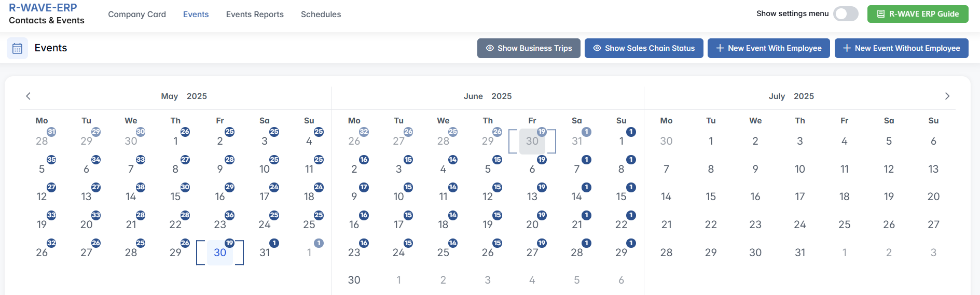
Task: Open the May month selector
Action: tap(169, 96)
